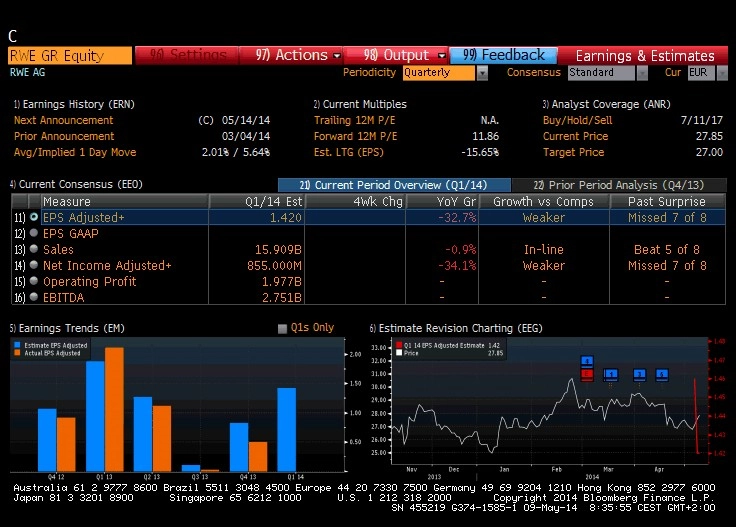Click the EPS Adjusted+ estimate value 1.420

(x=285, y=217)
